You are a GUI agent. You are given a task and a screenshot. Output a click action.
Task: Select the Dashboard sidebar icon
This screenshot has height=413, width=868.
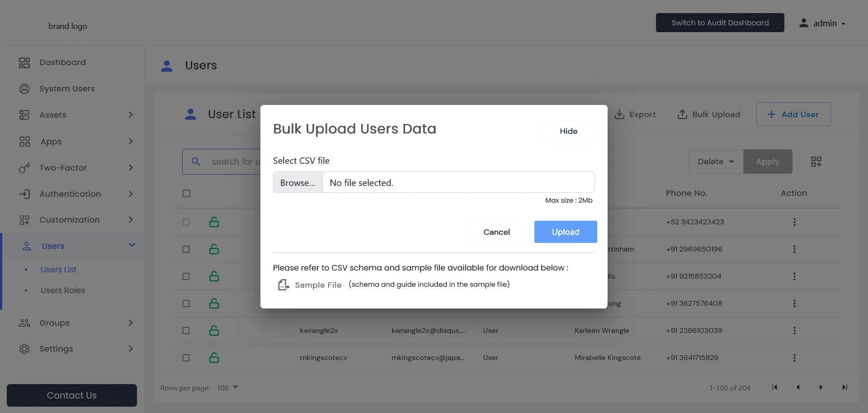pos(24,62)
